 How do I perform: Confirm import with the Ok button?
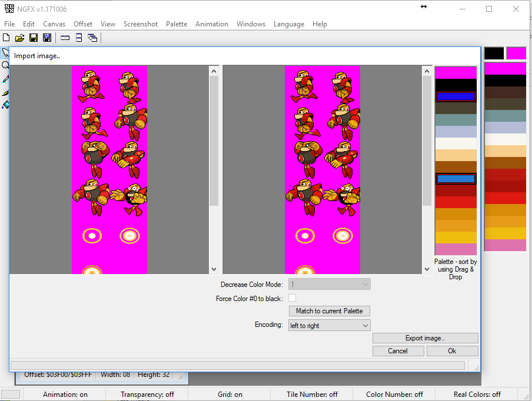[x=452, y=351]
